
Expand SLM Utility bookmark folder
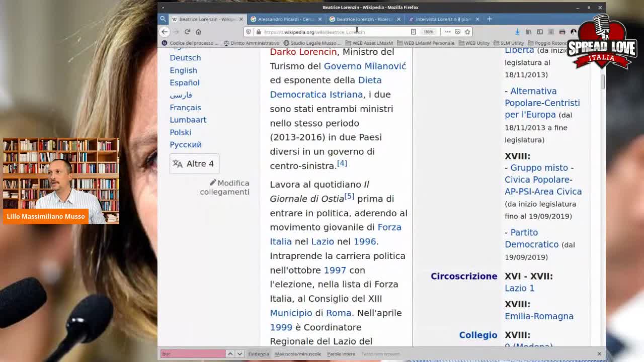pos(509,43)
